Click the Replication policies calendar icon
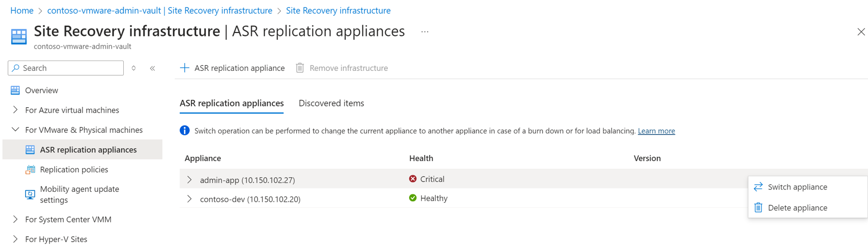Viewport: 868px width, 250px height. coord(30,170)
